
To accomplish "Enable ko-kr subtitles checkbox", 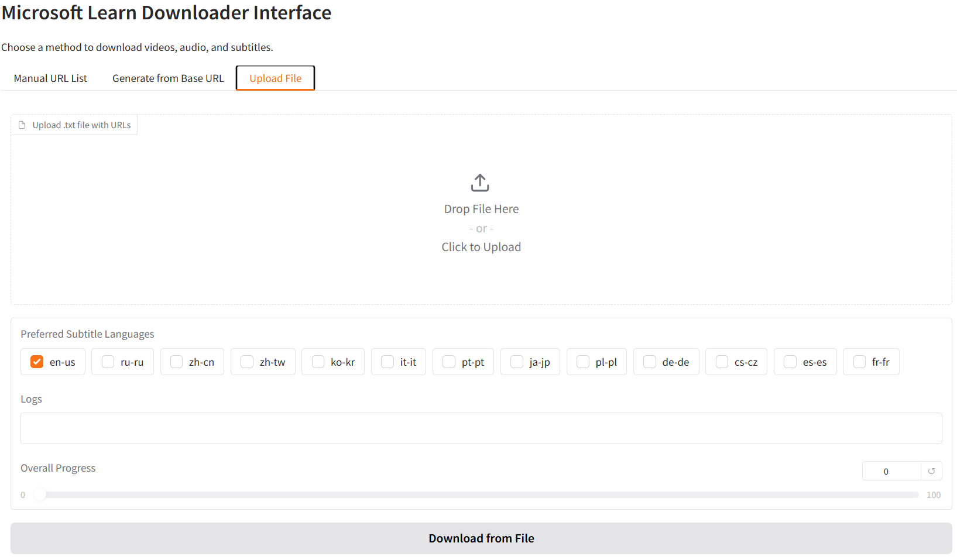I will coord(318,362).
